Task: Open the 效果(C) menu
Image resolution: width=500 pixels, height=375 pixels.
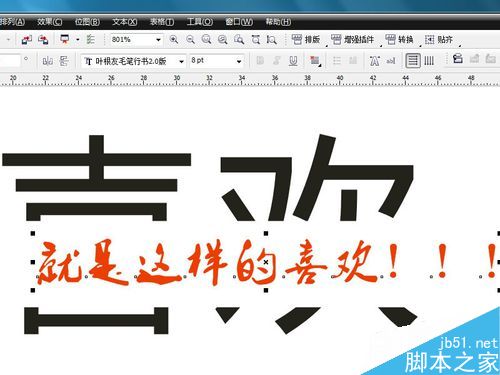Action: point(49,22)
